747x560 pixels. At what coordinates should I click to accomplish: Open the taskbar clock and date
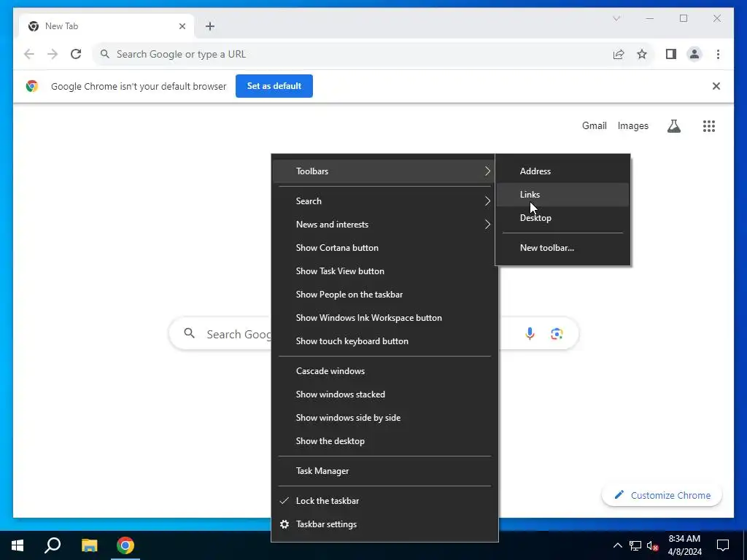pos(684,545)
